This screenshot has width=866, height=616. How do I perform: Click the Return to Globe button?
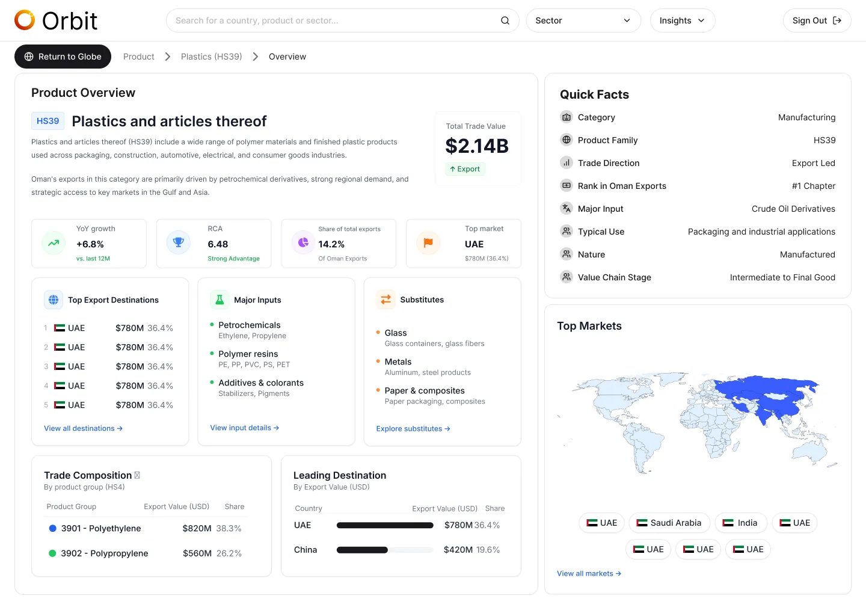(63, 57)
